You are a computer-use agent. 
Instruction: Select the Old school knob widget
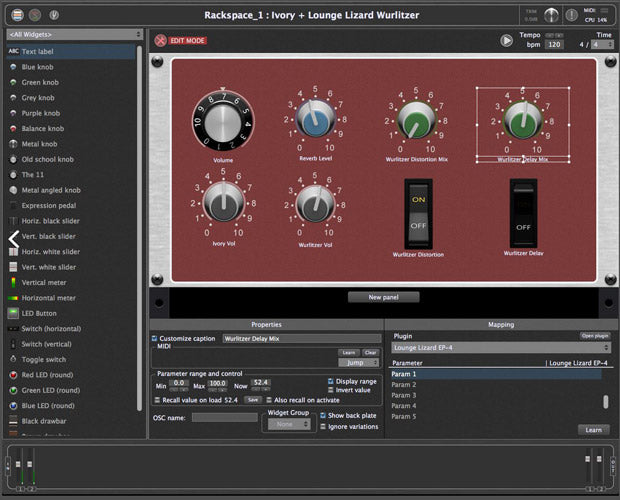pyautogui.click(x=71, y=159)
